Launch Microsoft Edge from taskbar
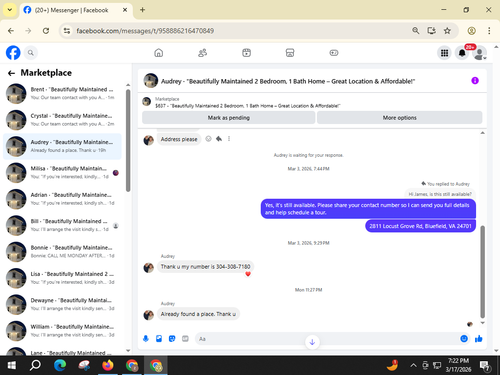500x375 pixels. 60,366
